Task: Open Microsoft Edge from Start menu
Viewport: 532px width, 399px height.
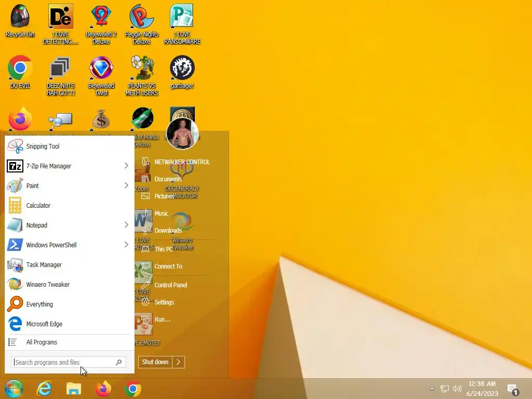Action: coord(69,324)
